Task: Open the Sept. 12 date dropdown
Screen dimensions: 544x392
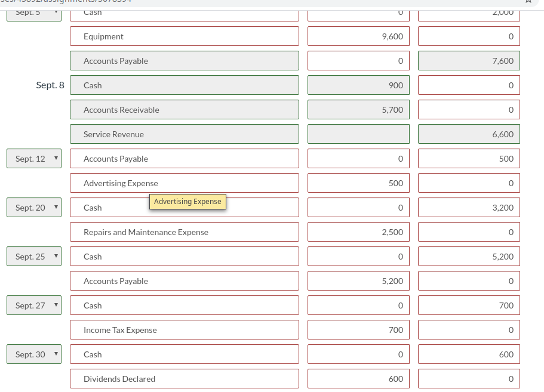Action: pyautogui.click(x=33, y=158)
